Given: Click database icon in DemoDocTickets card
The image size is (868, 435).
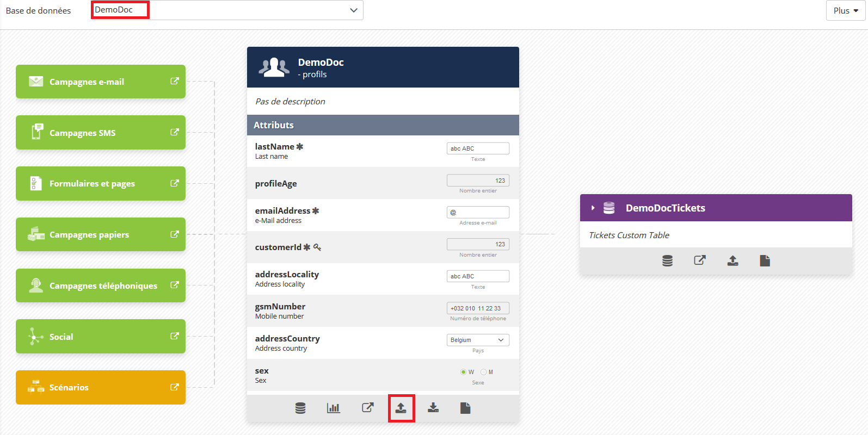Looking at the screenshot, I should pos(667,261).
